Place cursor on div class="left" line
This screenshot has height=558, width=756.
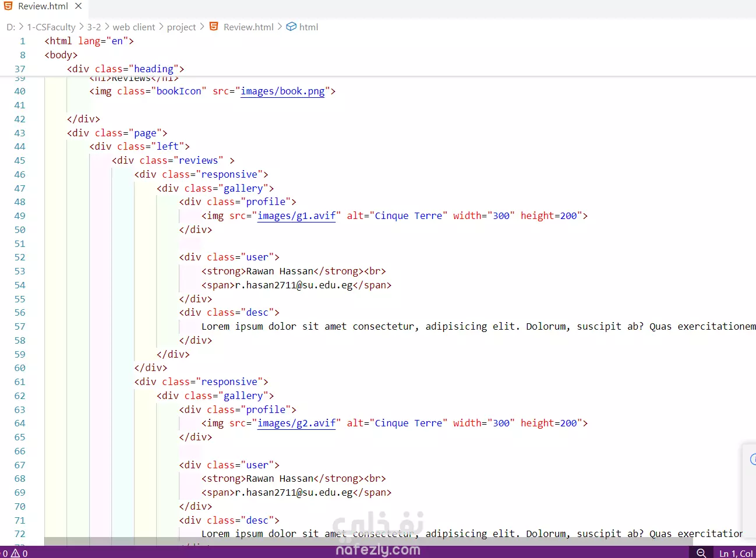click(139, 146)
